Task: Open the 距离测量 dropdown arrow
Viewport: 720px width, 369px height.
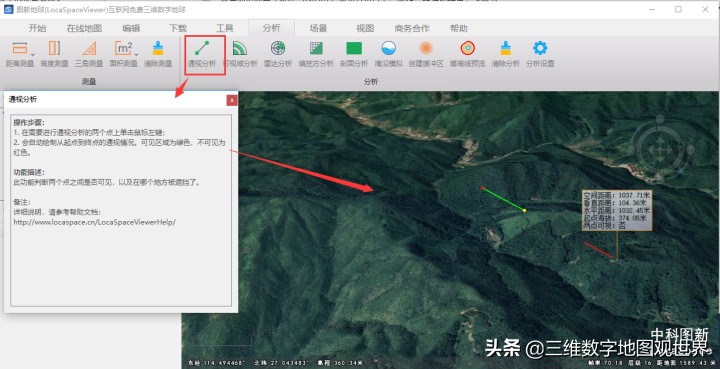Action: [x=33, y=55]
